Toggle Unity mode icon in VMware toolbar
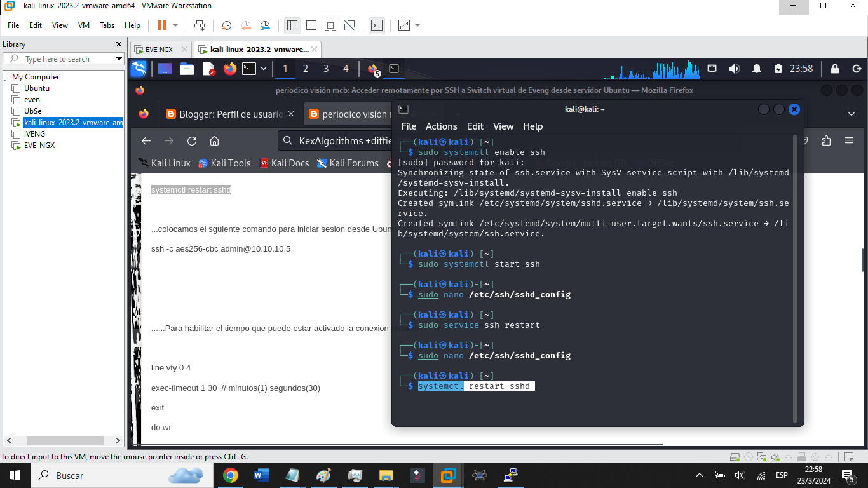The image size is (868, 488). pyautogui.click(x=349, y=25)
